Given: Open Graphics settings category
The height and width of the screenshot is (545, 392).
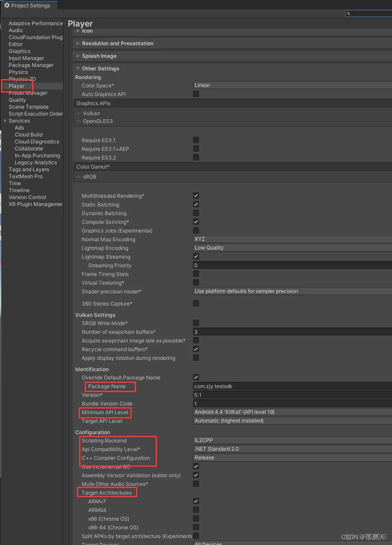Looking at the screenshot, I should 20,51.
